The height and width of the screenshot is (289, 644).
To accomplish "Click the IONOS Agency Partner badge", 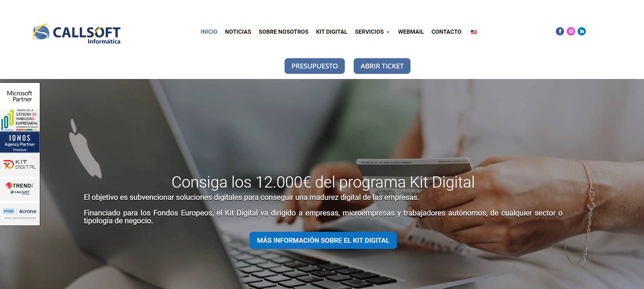I will 20,142.
